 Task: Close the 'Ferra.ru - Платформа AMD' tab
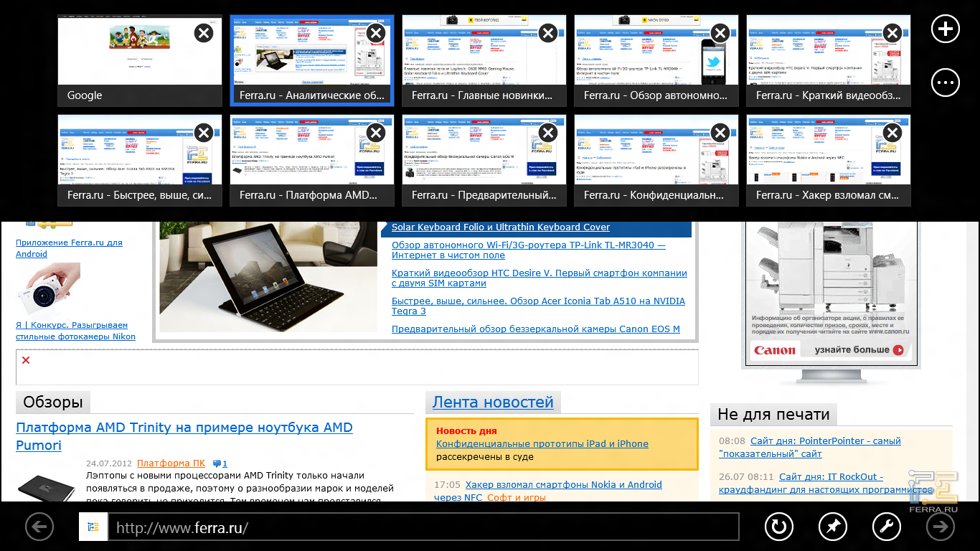376,133
